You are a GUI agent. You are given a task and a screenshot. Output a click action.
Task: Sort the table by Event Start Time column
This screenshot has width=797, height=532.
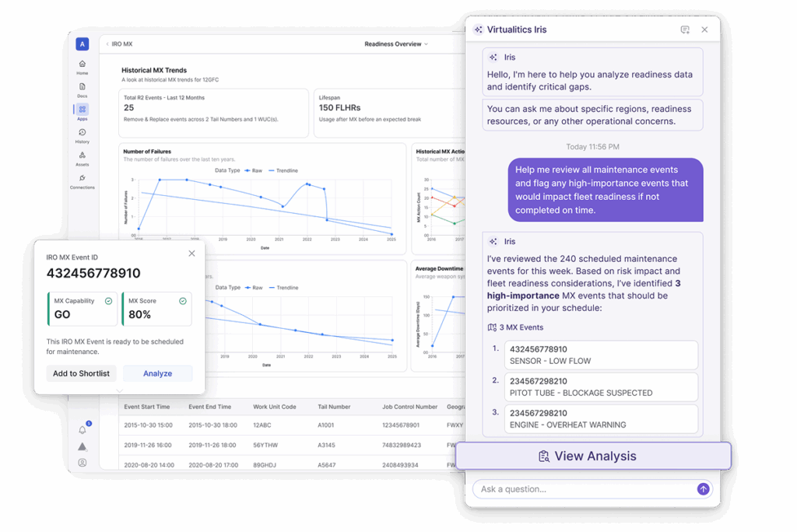146,407
